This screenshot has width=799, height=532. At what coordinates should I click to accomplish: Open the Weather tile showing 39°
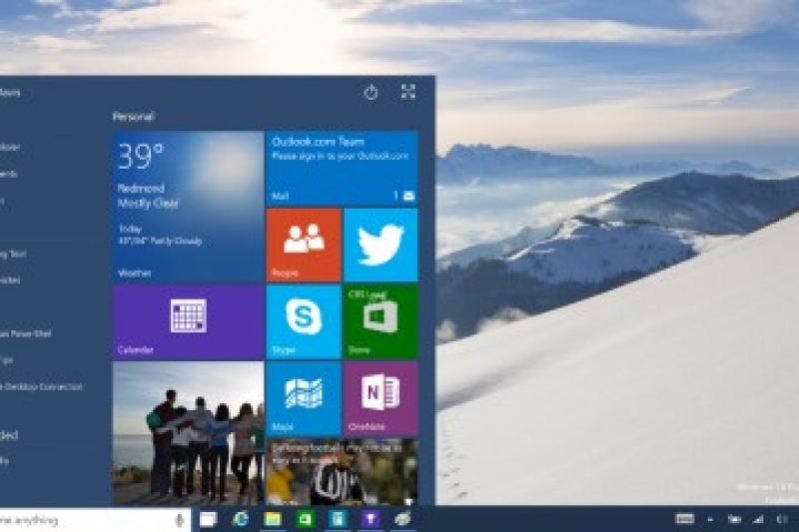[188, 207]
